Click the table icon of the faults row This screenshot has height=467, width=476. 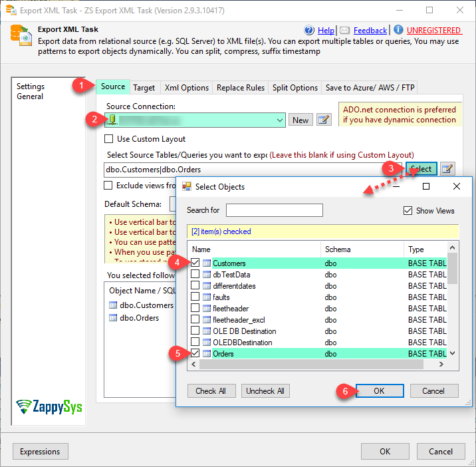tap(207, 297)
